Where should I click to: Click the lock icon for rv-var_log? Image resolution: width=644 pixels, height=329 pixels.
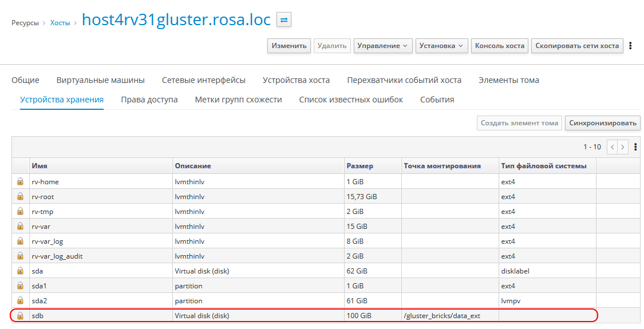pyautogui.click(x=21, y=241)
